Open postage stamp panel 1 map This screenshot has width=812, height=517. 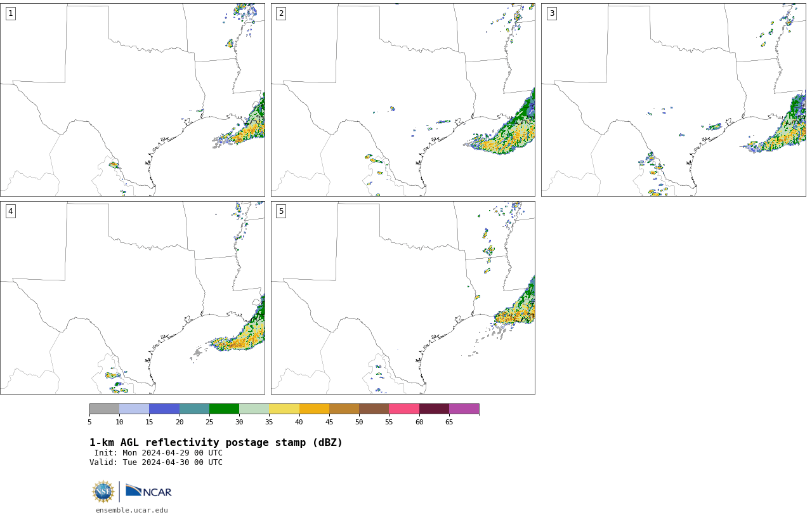[133, 100]
